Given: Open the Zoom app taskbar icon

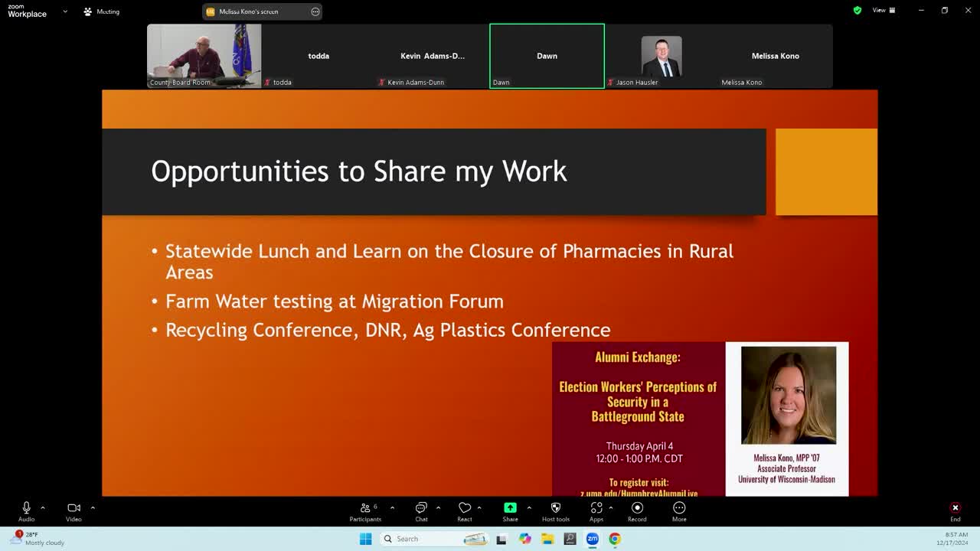Looking at the screenshot, I should (x=593, y=539).
